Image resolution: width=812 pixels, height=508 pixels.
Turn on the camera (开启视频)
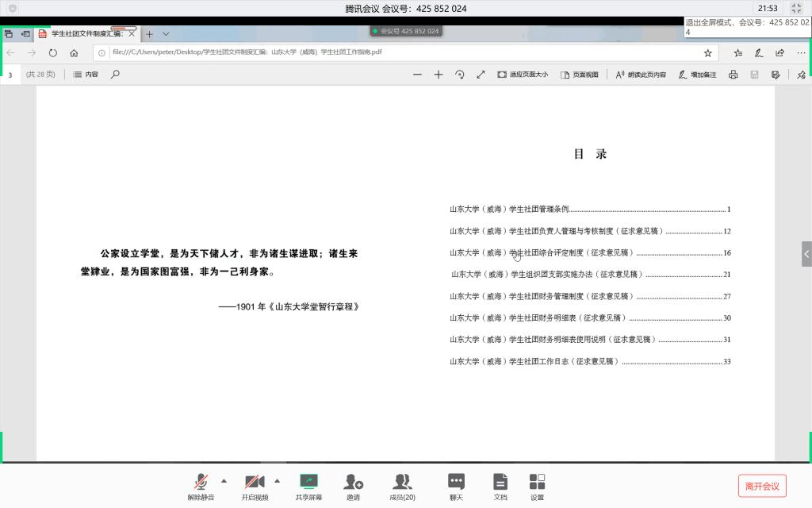click(x=255, y=486)
